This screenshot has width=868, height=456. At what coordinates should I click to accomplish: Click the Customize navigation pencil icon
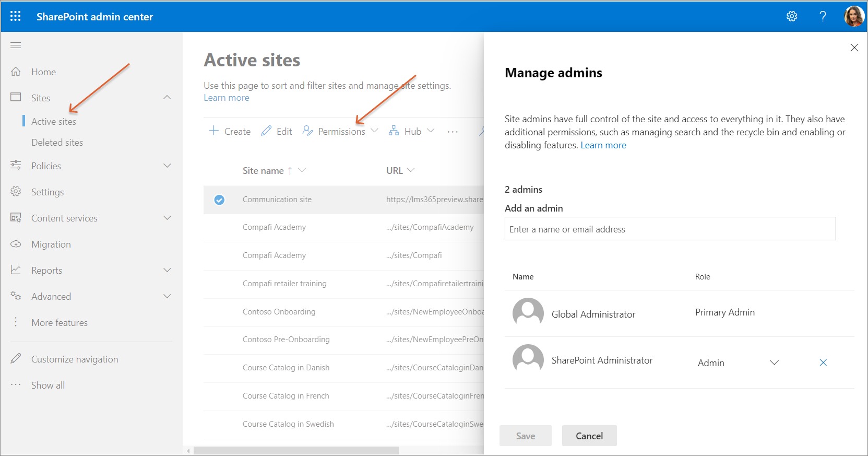[x=16, y=359]
